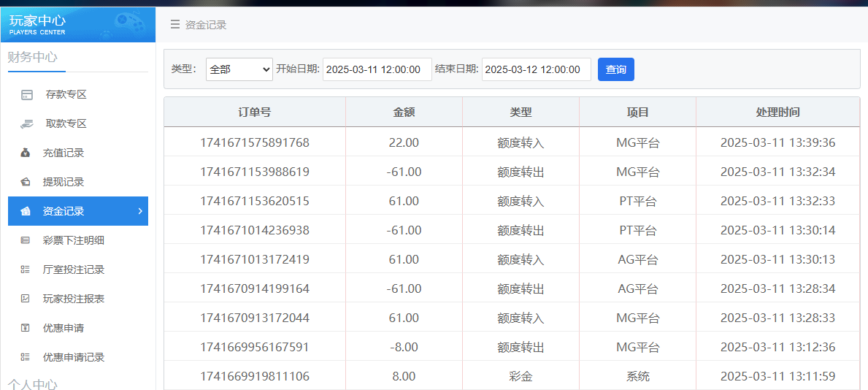Click the 充值记录 money bag icon
This screenshot has width=868, height=390.
pyautogui.click(x=26, y=153)
